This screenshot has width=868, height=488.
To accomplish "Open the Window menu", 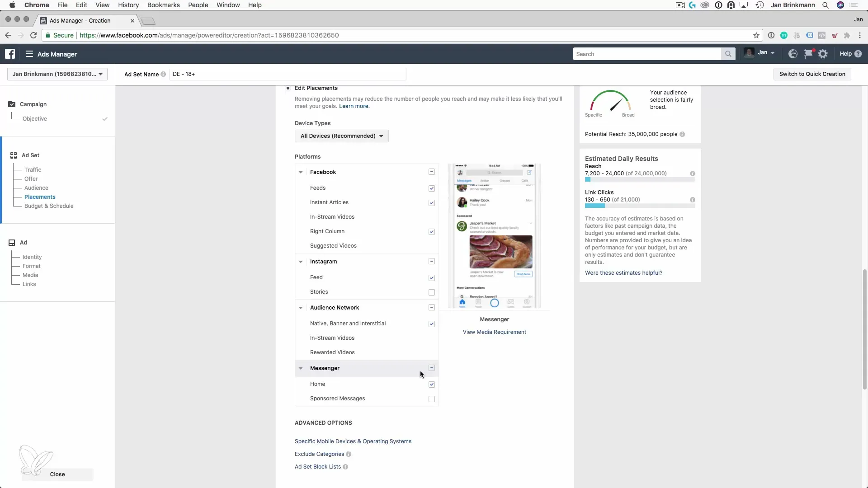I will [x=228, y=5].
